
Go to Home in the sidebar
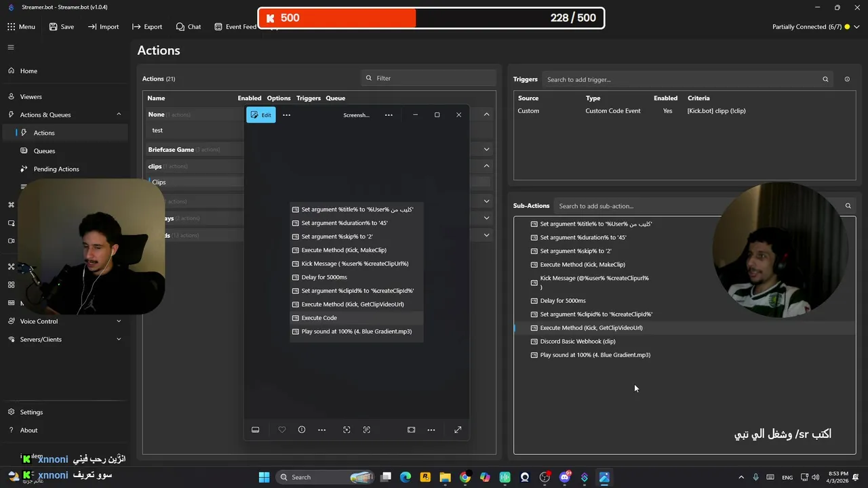point(28,70)
